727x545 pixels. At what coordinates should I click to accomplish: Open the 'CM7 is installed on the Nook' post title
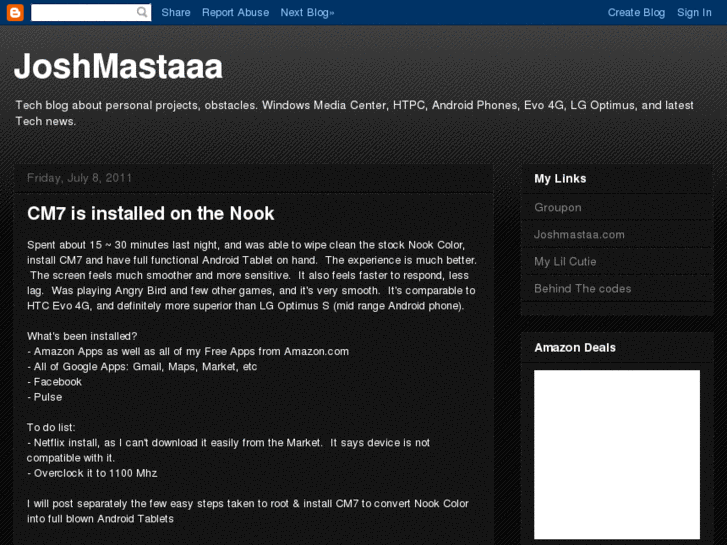click(x=151, y=213)
